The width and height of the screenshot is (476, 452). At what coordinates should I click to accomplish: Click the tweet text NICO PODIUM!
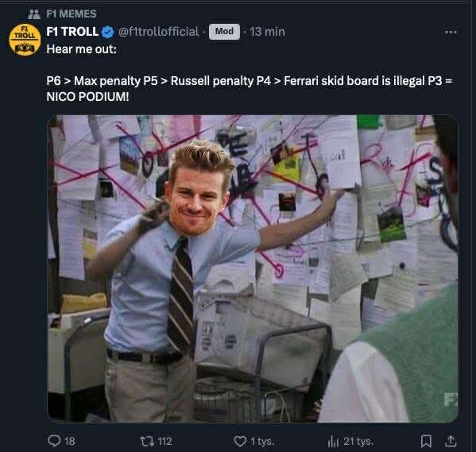[x=87, y=97]
